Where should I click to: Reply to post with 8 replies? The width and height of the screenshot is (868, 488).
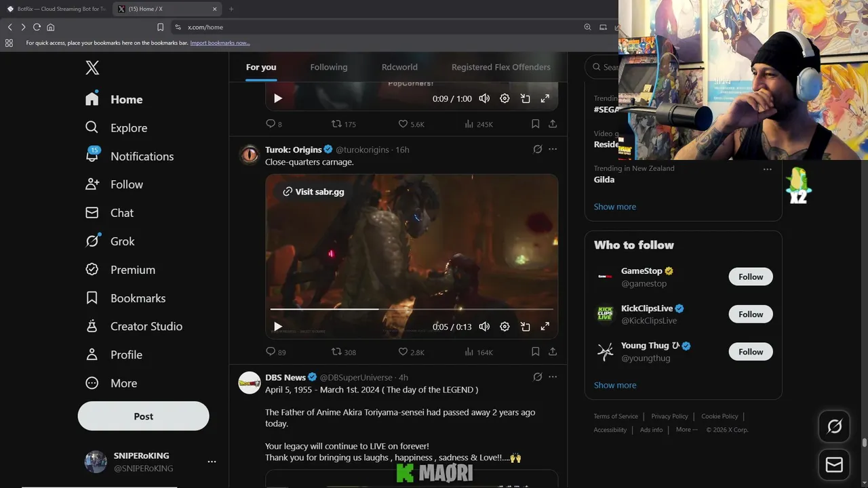(x=274, y=124)
